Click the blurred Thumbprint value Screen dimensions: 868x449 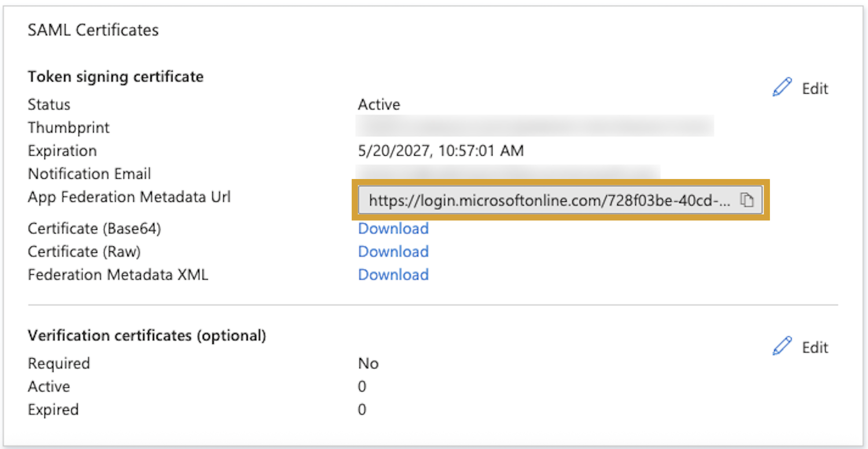(534, 126)
